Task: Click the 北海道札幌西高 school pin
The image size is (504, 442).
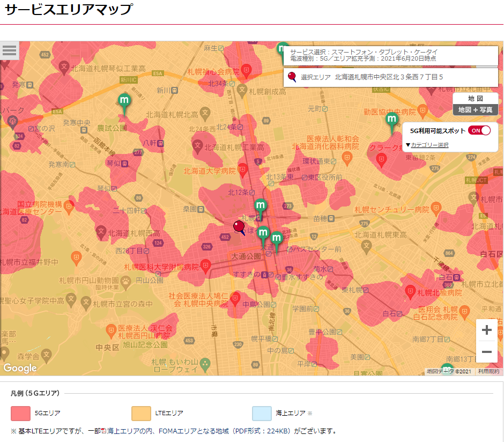Action: pos(101,232)
